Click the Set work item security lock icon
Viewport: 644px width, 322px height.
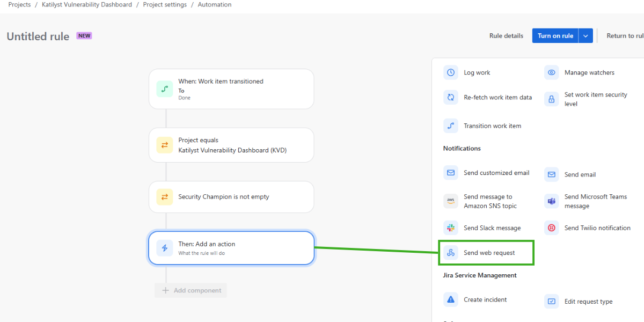coord(551,99)
